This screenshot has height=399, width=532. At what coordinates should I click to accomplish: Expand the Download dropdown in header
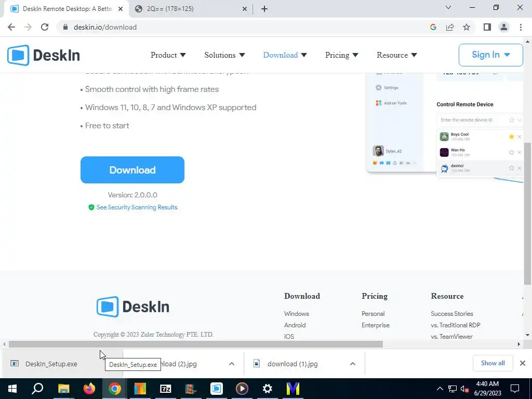[285, 55]
